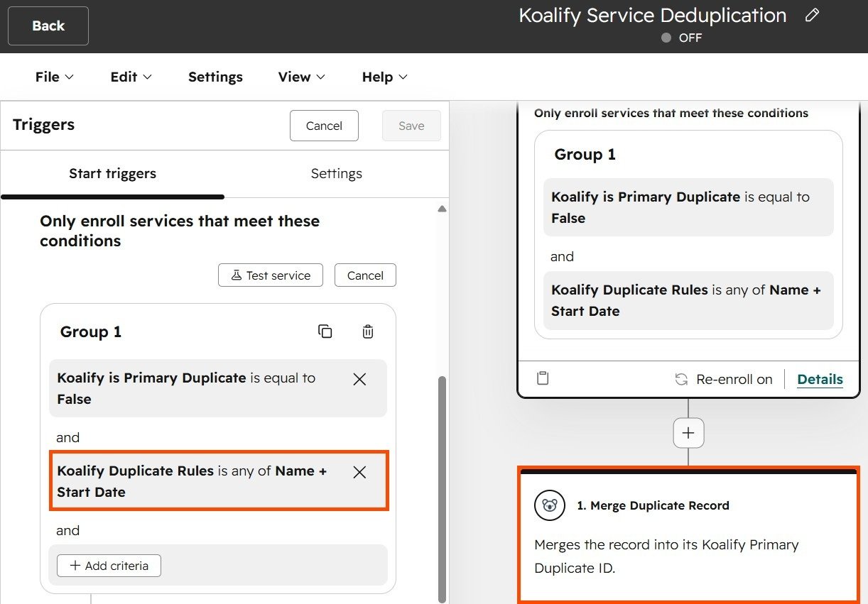Delete Group 1 using the trash icon
868x604 pixels.
(x=367, y=331)
